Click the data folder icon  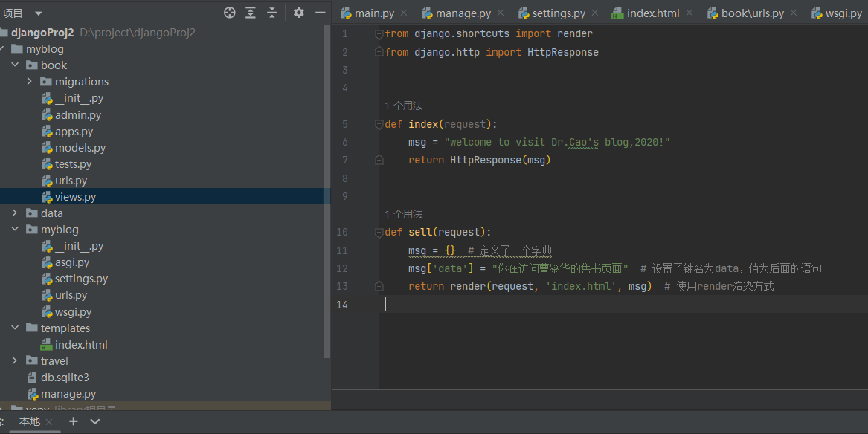(32, 213)
